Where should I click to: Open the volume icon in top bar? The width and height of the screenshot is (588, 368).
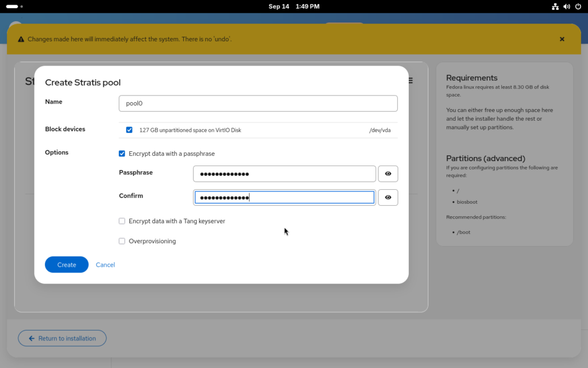tap(567, 6)
